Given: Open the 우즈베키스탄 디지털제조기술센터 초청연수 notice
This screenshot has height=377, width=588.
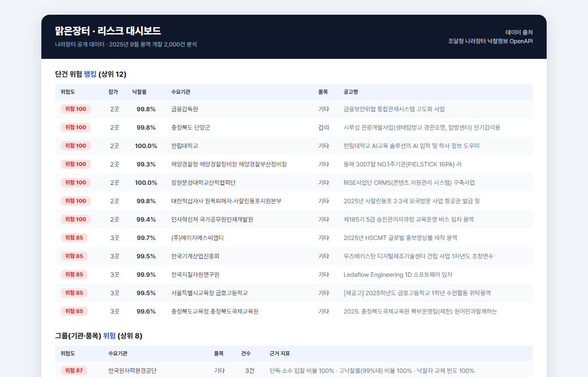Looking at the screenshot, I should tap(418, 256).
